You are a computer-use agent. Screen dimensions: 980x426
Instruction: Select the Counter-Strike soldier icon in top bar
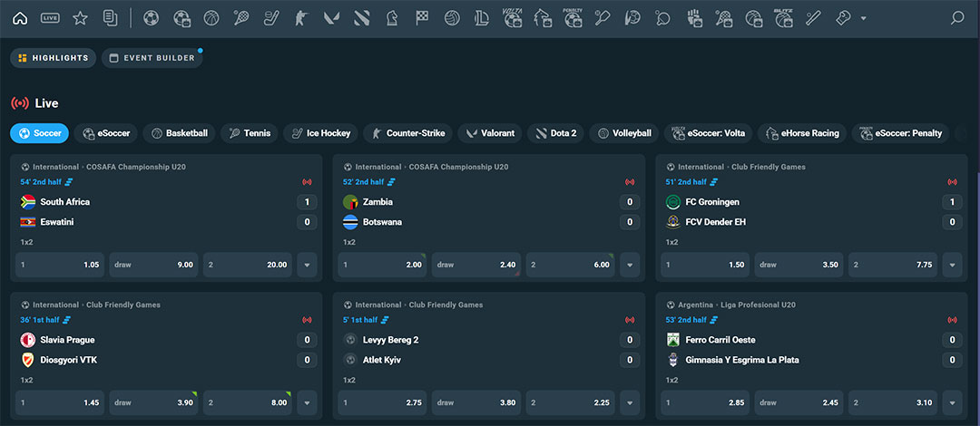[301, 18]
